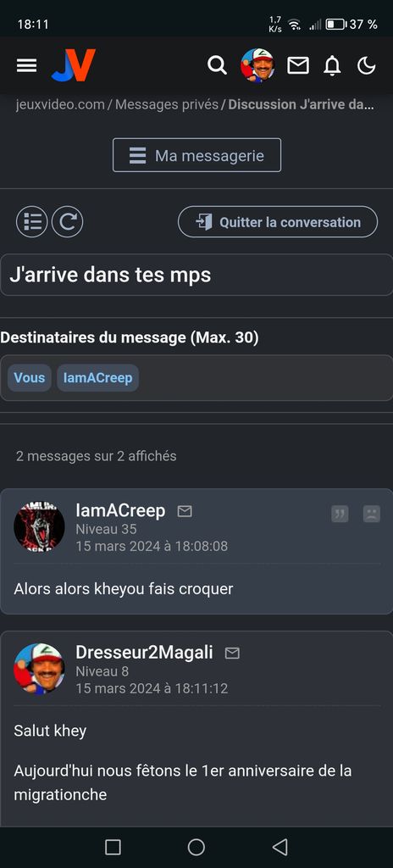The image size is (393, 868).
Task: Report IamACreep's message with sad face
Action: (x=372, y=514)
